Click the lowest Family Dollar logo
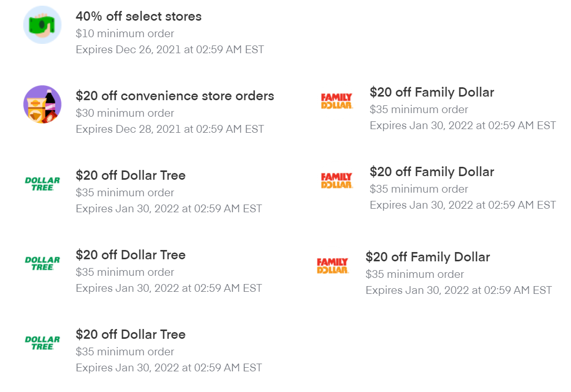Image resolution: width=571 pixels, height=392 pixels. [x=332, y=265]
